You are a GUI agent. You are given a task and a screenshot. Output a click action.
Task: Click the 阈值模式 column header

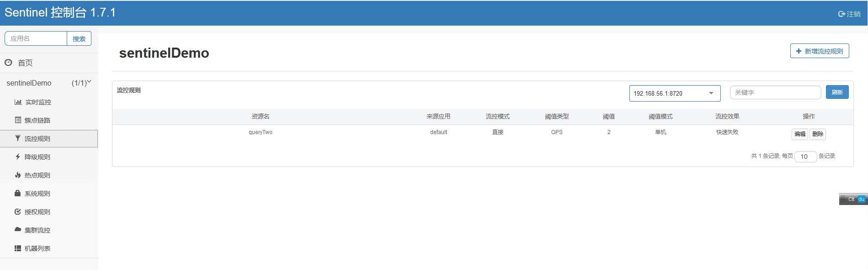tap(660, 117)
